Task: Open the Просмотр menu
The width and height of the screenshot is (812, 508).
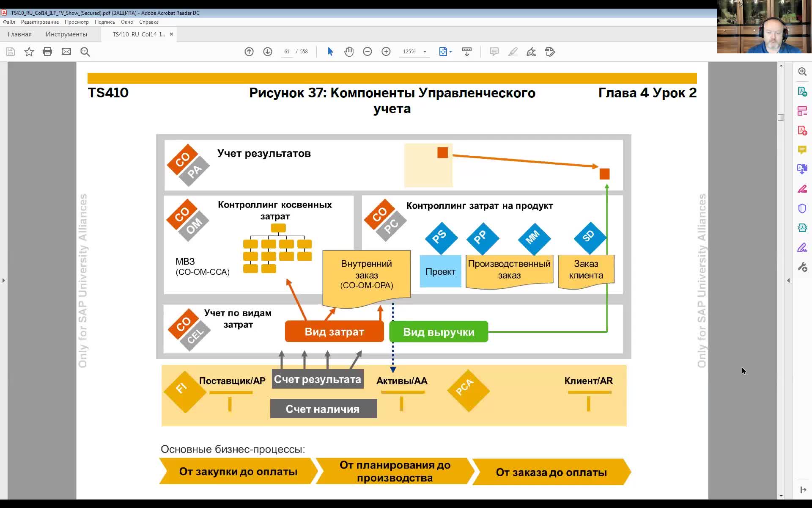Action: coord(77,22)
